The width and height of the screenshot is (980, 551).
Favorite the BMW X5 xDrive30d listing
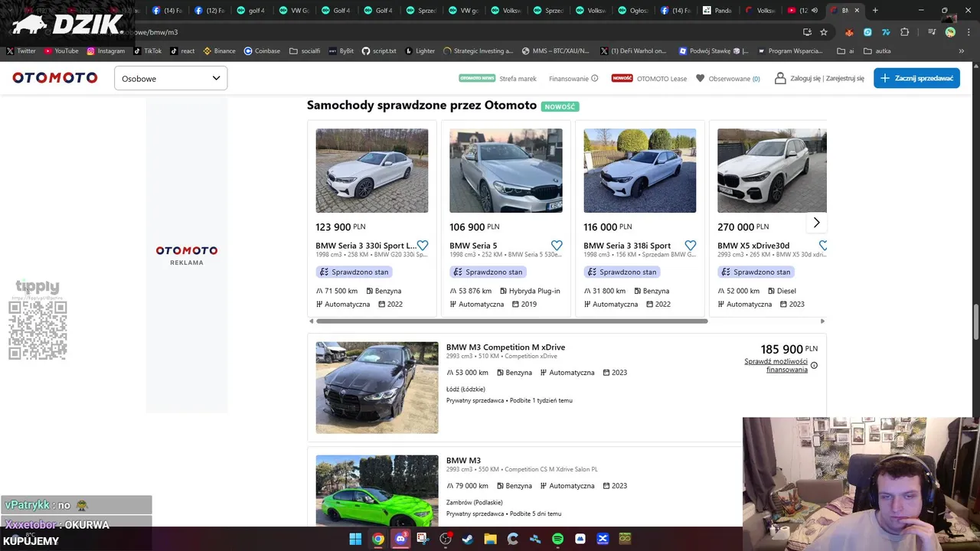pos(823,246)
